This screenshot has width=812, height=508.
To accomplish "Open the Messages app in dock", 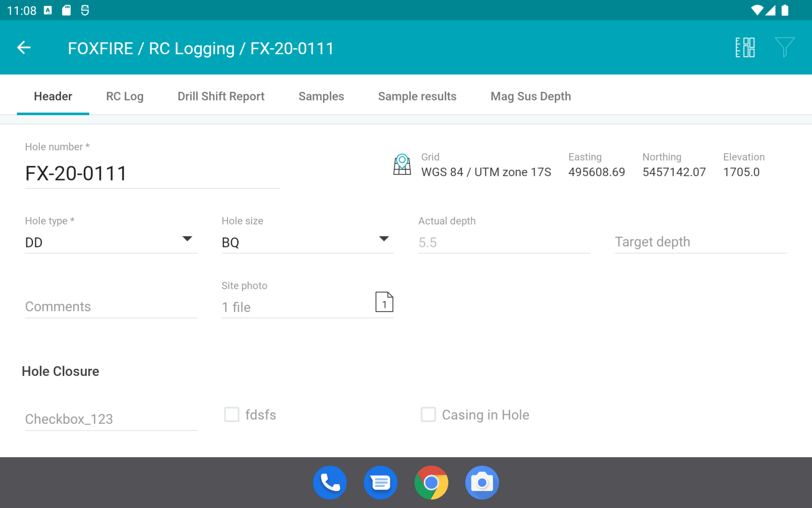I will [381, 483].
